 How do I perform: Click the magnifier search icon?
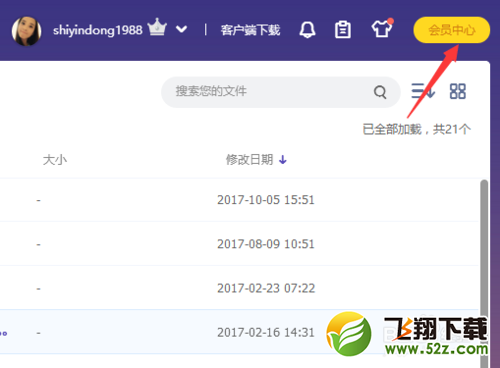click(x=380, y=92)
